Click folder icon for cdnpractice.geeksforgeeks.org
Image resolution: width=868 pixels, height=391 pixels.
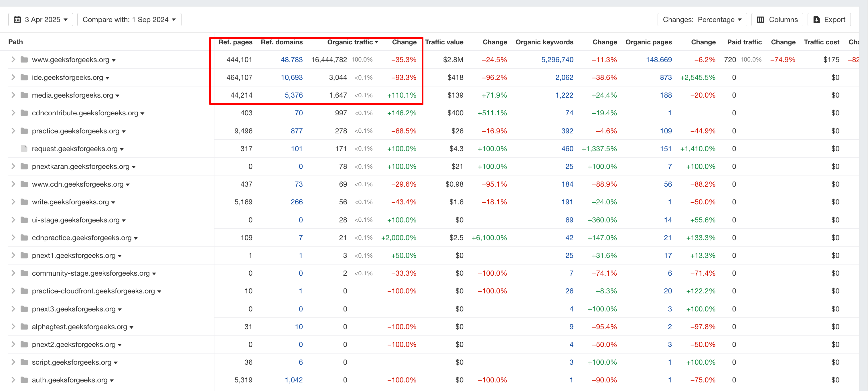[24, 237]
